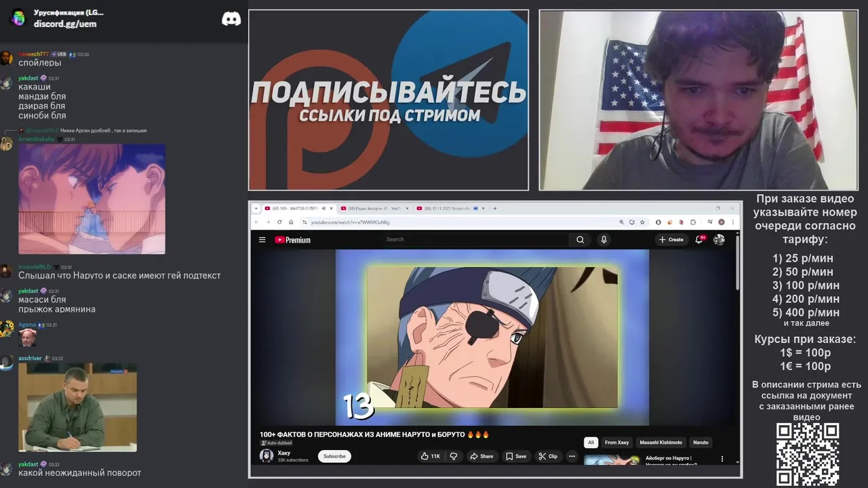Open the tab search dropdown arrow
Image resolution: width=868 pixels, height=488 pixels.
(256, 208)
